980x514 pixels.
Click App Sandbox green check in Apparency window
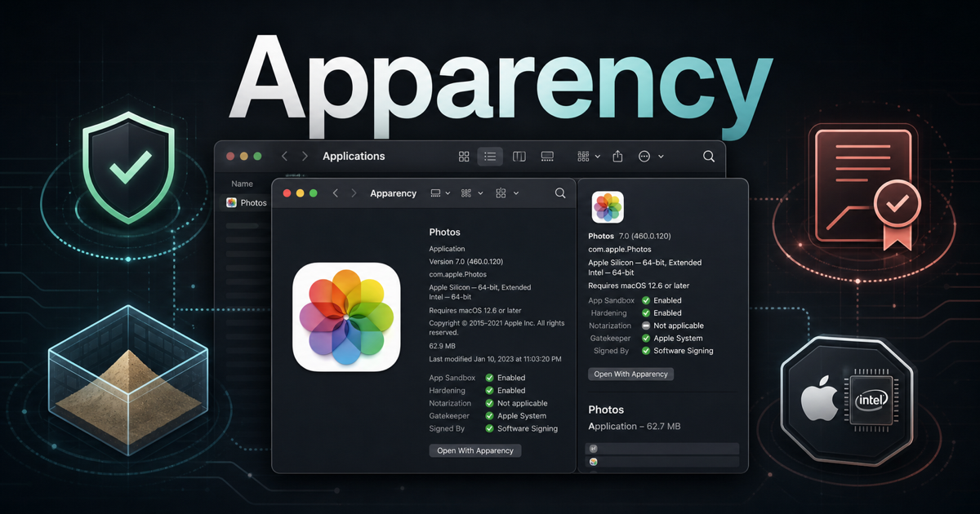(x=489, y=378)
